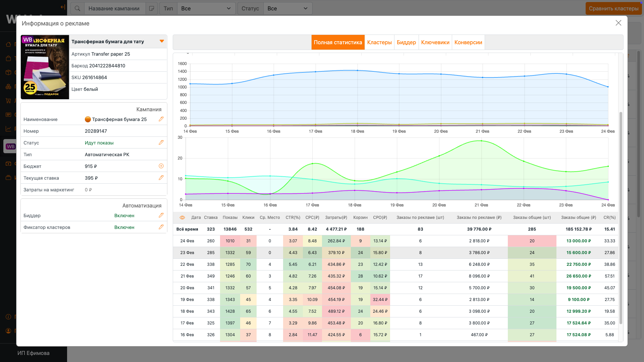644x362 pixels.
Task: Switch to the Ключевики tab
Action: tap(435, 42)
